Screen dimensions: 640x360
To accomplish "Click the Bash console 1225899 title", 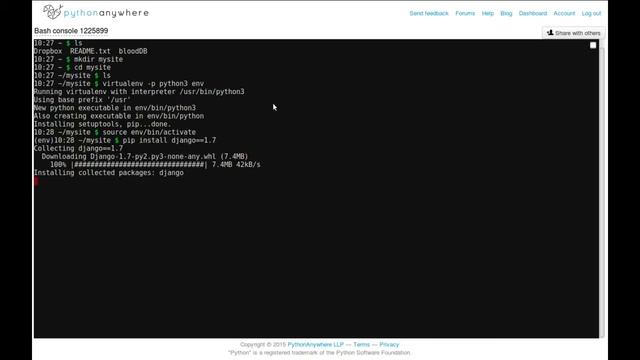I will (x=71, y=31).
